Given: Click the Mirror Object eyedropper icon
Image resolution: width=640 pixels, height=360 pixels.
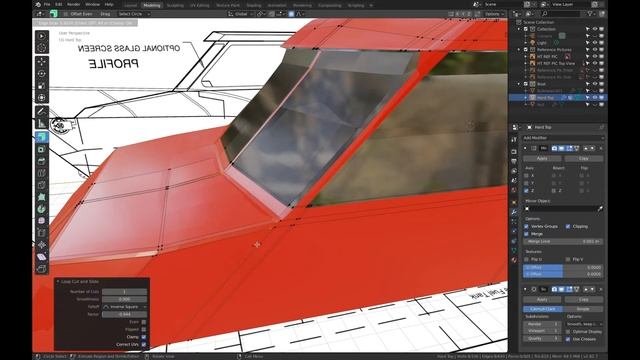Looking at the screenshot, I should pyautogui.click(x=600, y=209).
